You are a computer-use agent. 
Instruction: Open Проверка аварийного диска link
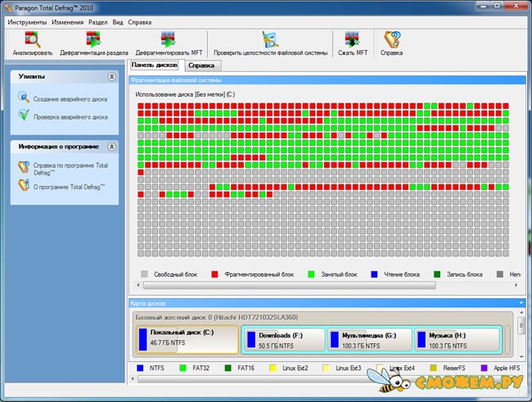[x=70, y=117]
